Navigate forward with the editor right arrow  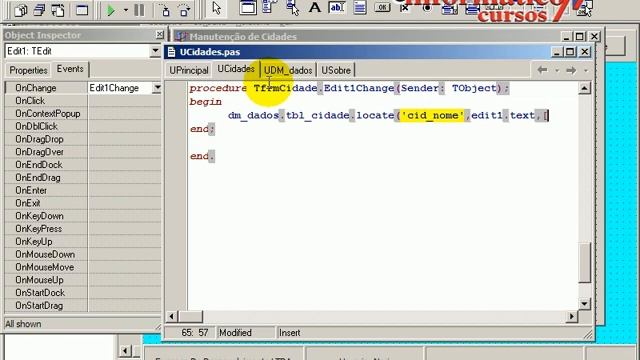[571, 70]
